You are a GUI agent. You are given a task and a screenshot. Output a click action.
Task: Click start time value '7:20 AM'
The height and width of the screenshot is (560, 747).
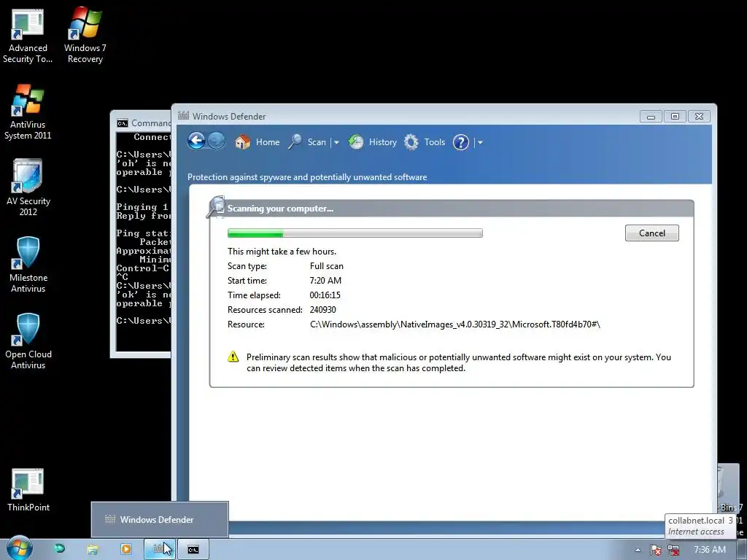(325, 281)
